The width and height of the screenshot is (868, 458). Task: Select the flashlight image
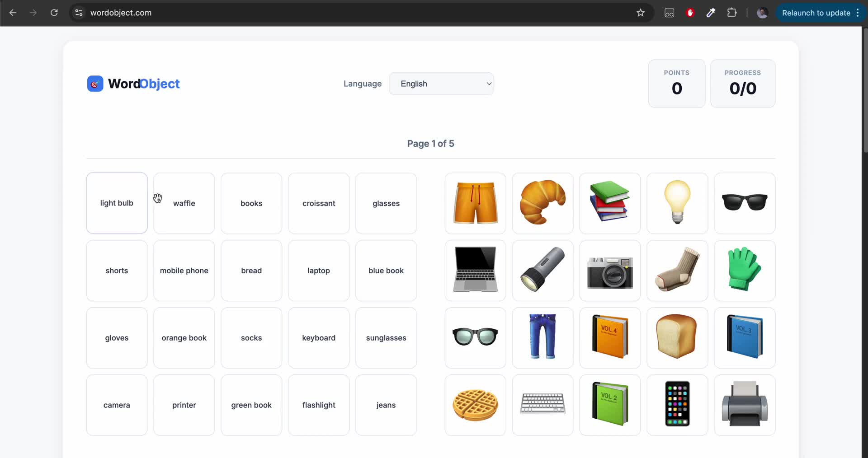click(542, 271)
